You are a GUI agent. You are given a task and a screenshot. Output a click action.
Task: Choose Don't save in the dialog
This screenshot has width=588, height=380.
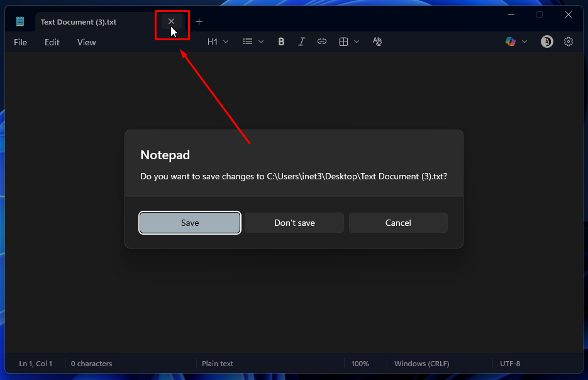click(x=294, y=223)
